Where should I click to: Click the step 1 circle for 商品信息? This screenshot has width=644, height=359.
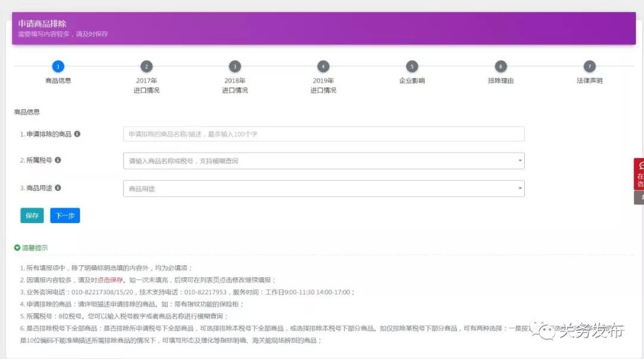58,66
